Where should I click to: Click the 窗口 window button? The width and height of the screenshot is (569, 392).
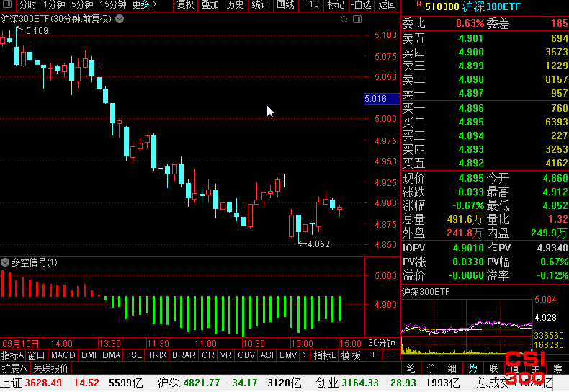[x=36, y=355]
